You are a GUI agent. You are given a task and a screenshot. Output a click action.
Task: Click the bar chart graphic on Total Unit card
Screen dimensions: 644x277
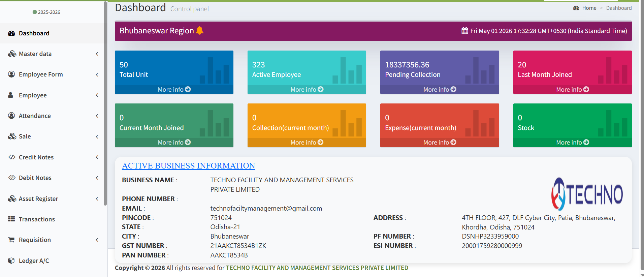[214, 70]
